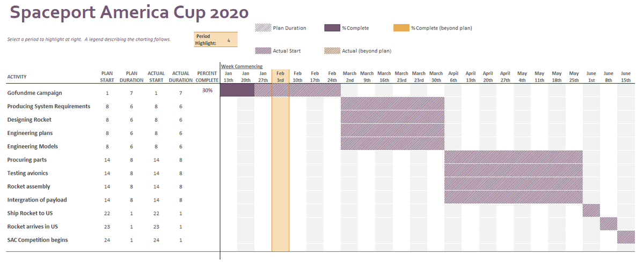This screenshot has height=269, width=644.
Task: Click the March 16th week header
Action: pyautogui.click(x=384, y=77)
